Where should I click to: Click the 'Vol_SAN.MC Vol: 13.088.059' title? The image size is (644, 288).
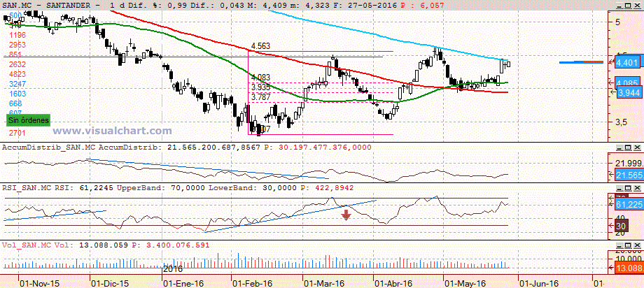tap(65, 245)
